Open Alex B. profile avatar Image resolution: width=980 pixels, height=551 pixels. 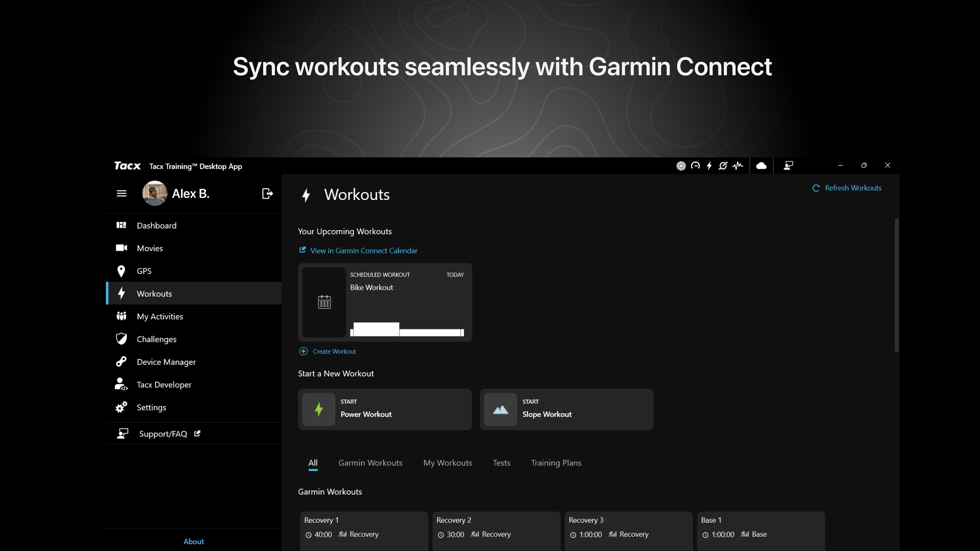click(x=154, y=193)
